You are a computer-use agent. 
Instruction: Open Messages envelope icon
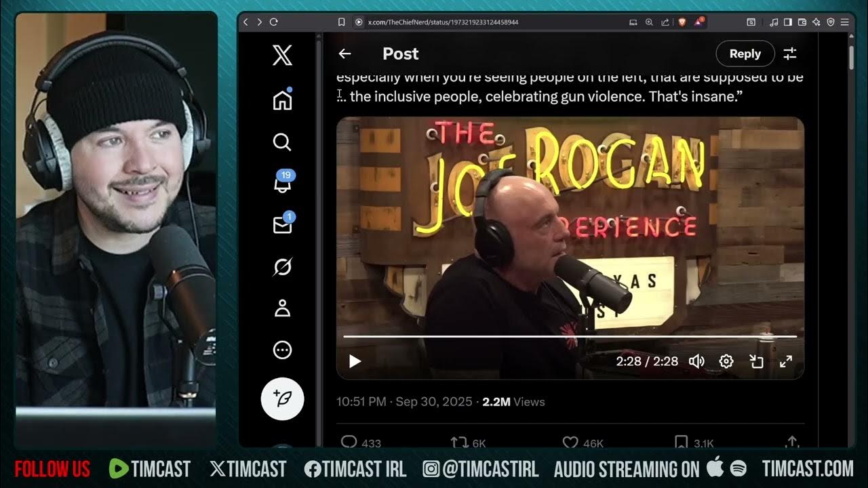click(283, 224)
